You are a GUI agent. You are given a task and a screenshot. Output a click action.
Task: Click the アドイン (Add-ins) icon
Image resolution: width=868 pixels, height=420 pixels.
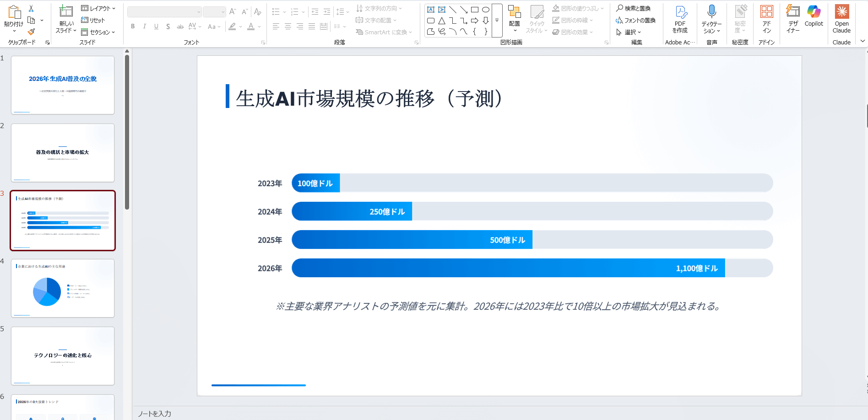click(x=766, y=18)
